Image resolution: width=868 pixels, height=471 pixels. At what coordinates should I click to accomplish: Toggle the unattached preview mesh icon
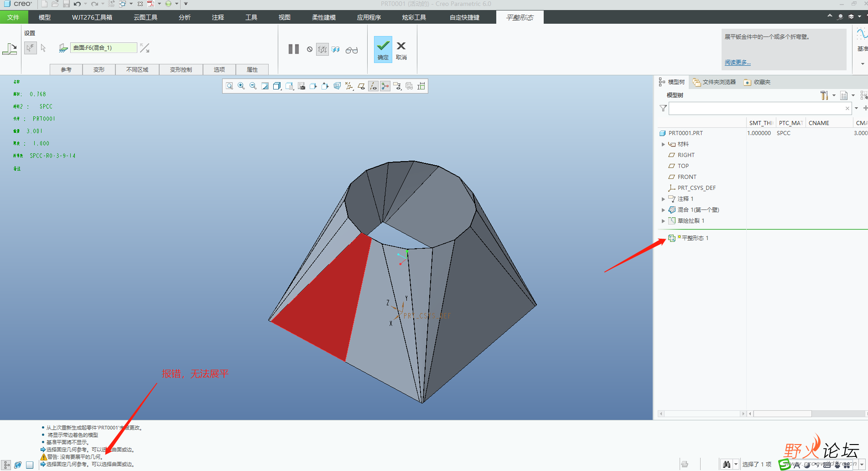(x=322, y=49)
